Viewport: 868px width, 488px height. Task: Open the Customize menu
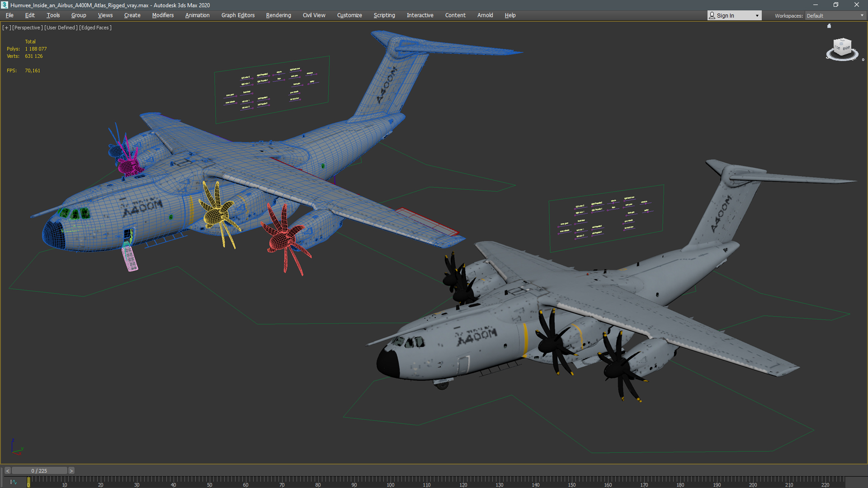(x=349, y=15)
